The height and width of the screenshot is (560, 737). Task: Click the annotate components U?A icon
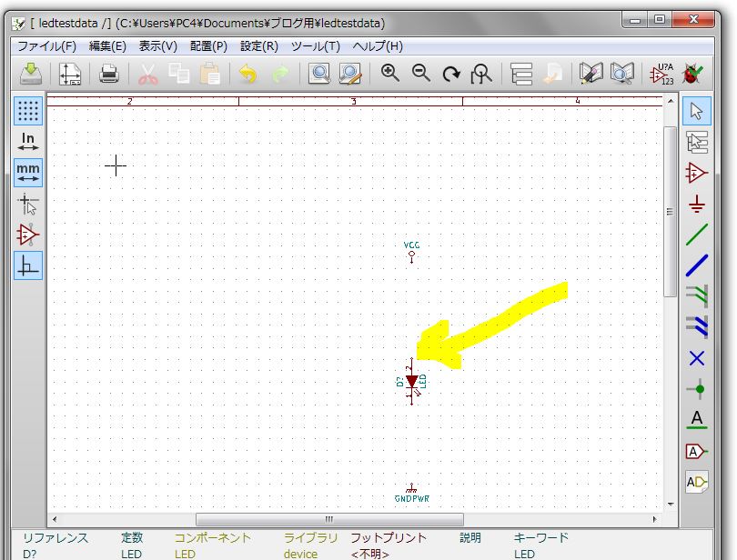click(661, 74)
